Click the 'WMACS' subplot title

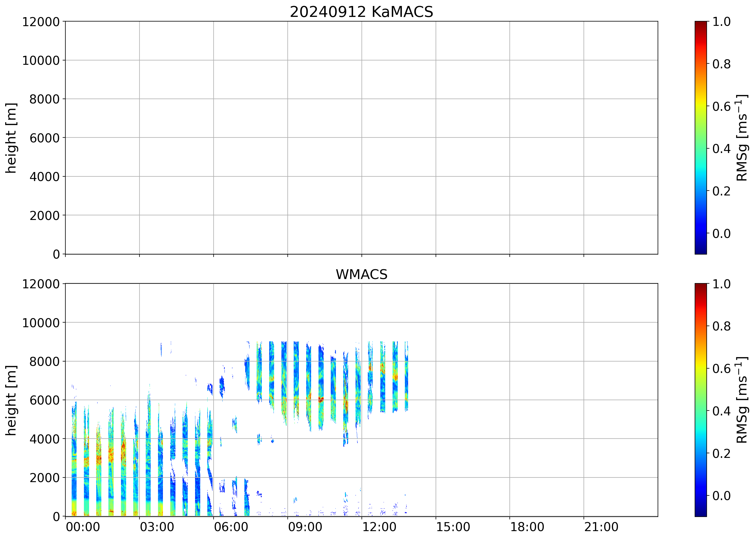362,274
